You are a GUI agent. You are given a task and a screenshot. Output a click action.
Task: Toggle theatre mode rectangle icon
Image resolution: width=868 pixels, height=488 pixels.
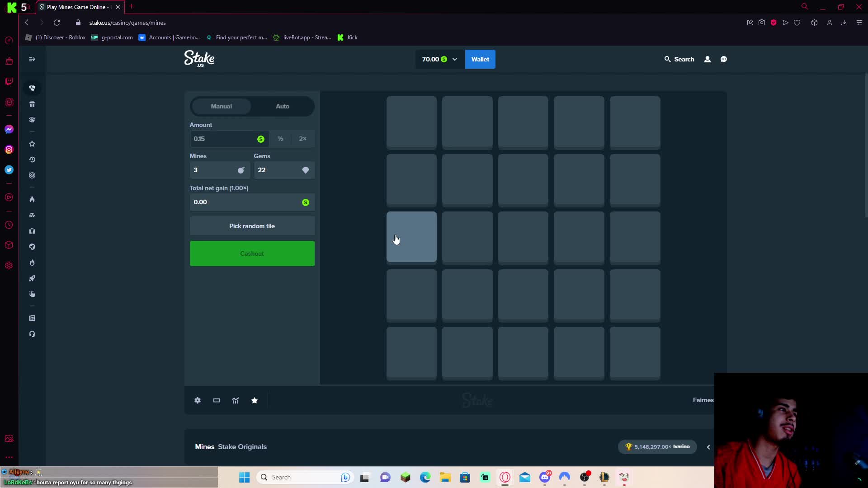tap(217, 400)
